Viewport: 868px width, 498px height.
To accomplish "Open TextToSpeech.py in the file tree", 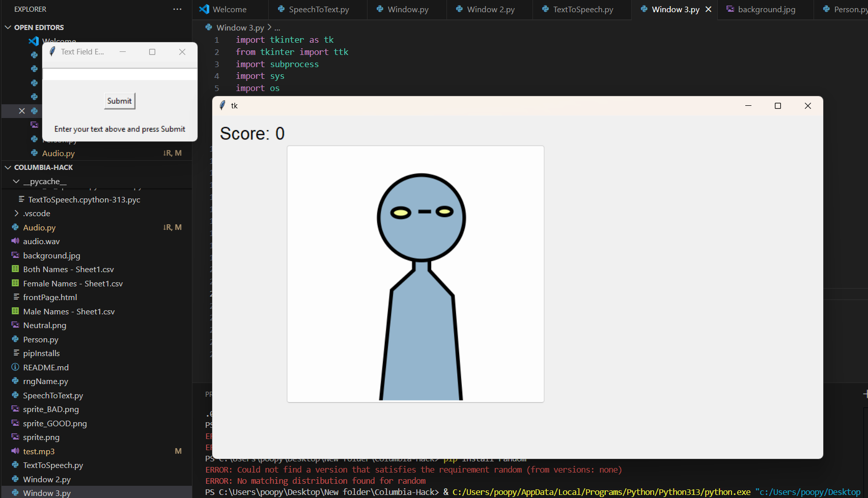I will [53, 465].
